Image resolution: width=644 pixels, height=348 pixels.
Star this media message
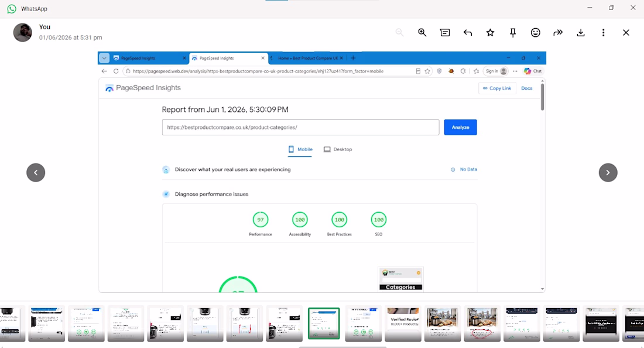coord(490,32)
